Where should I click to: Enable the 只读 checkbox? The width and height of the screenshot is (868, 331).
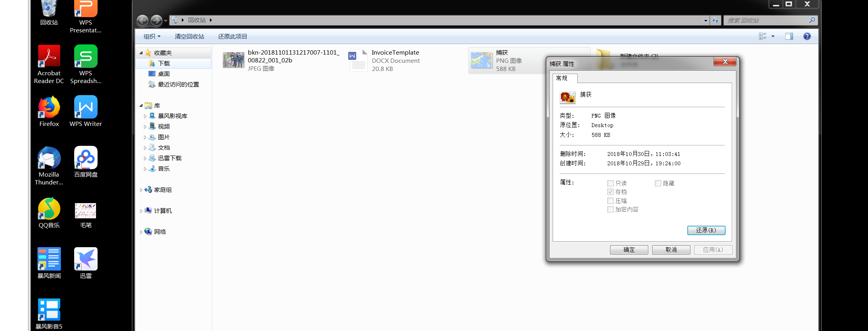610,183
